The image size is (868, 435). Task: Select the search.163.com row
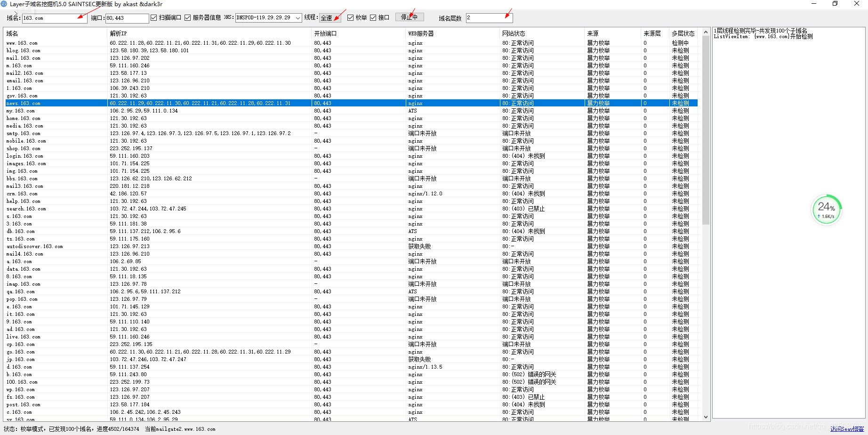click(351, 209)
